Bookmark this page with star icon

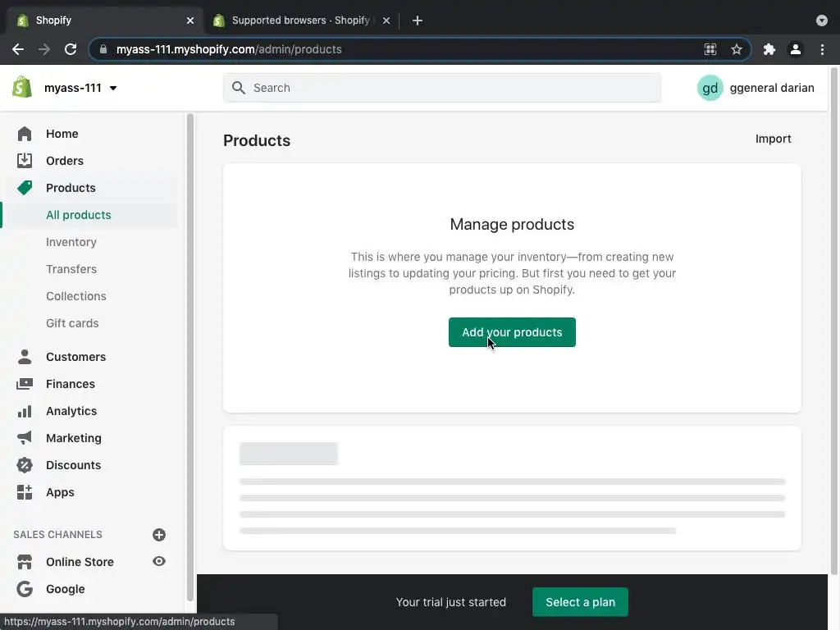point(737,49)
